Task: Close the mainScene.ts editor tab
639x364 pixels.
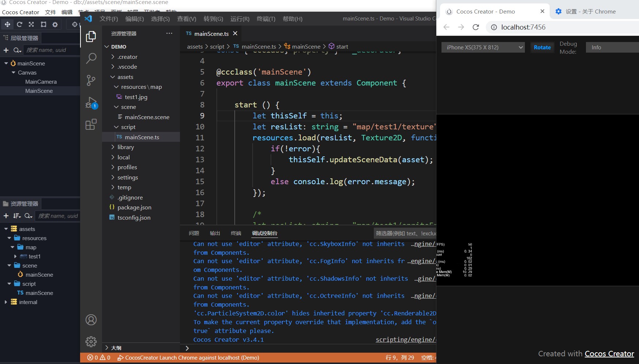Action: coord(235,34)
